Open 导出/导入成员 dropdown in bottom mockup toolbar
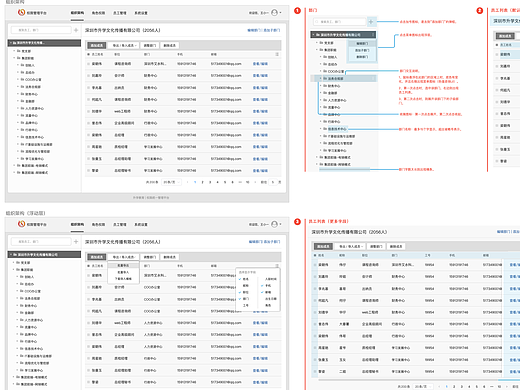This screenshot has height=390, width=520. pos(123,257)
